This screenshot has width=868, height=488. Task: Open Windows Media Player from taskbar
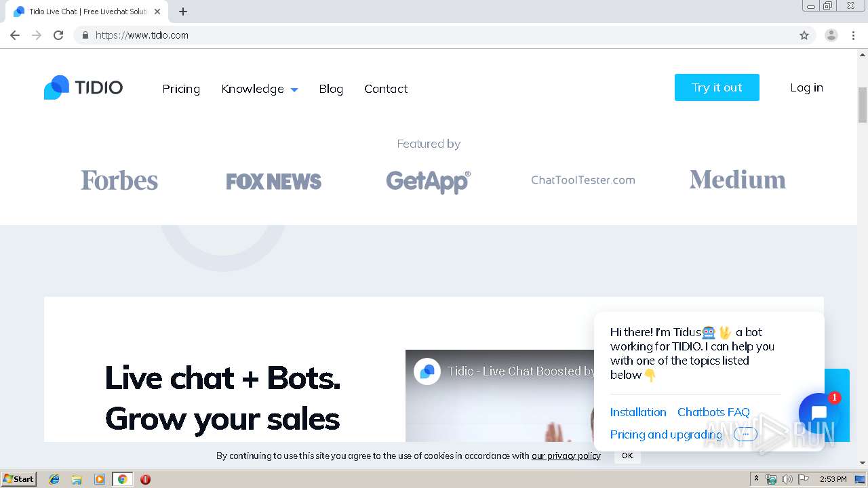pos(100,479)
